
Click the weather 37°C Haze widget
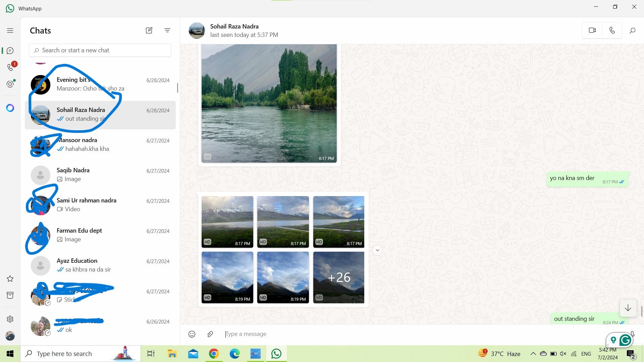pyautogui.click(x=499, y=354)
